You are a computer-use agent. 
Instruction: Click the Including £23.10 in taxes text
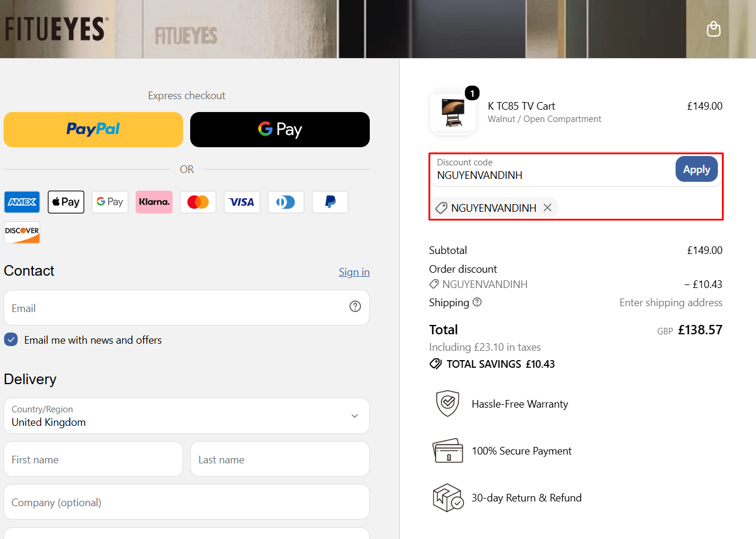tap(485, 347)
